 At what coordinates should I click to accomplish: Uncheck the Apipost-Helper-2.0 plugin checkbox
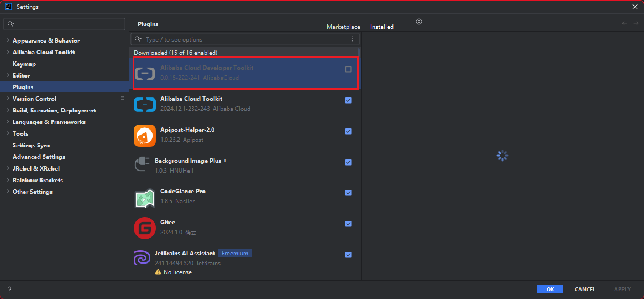(x=348, y=131)
